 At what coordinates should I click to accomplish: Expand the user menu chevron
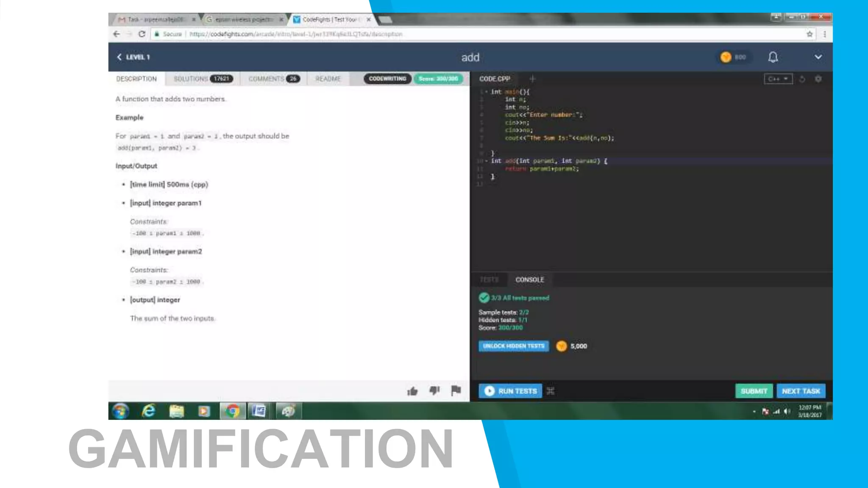point(818,57)
